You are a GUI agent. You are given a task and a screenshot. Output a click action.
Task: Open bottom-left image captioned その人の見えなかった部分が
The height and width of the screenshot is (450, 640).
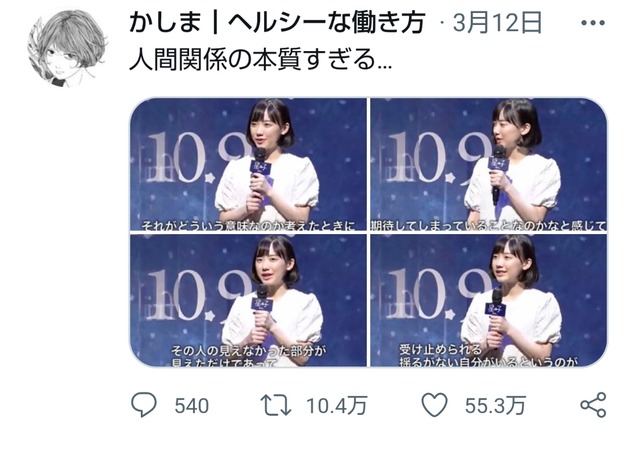tap(248, 301)
